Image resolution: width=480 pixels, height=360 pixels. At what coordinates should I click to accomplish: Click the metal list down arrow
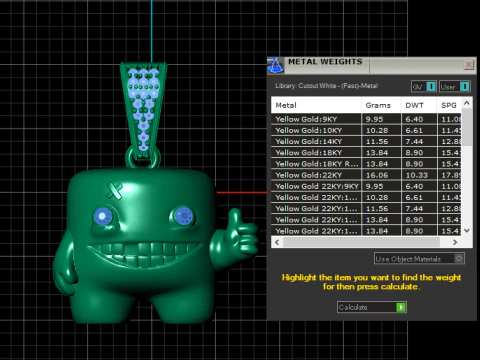[x=467, y=230]
